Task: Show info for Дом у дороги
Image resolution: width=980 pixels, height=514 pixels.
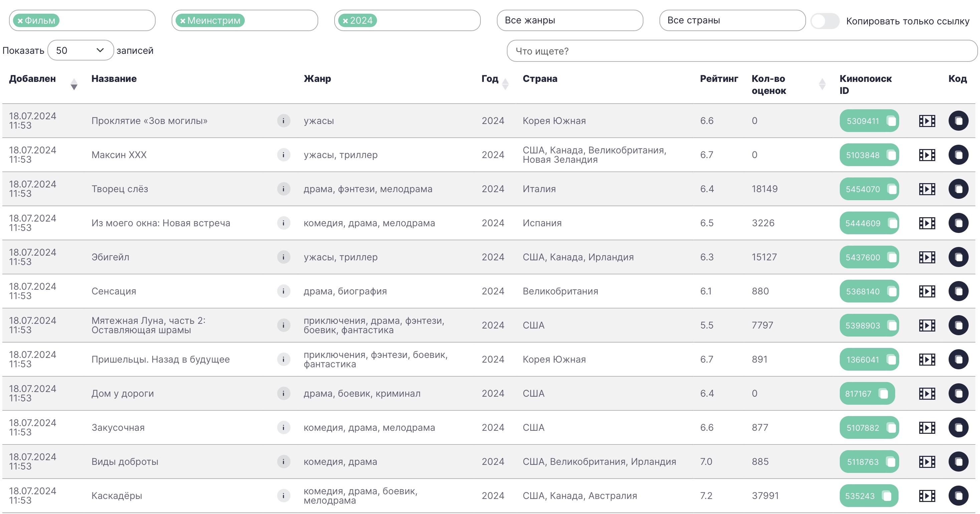Action: click(x=283, y=393)
